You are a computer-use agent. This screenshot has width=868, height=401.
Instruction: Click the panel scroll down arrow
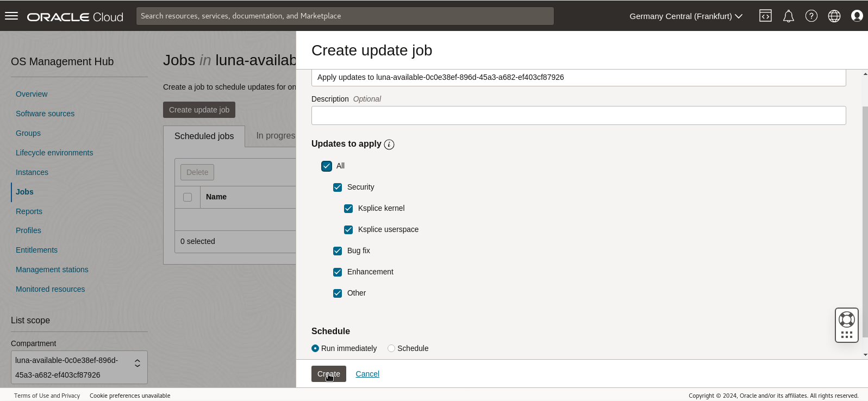(865, 355)
